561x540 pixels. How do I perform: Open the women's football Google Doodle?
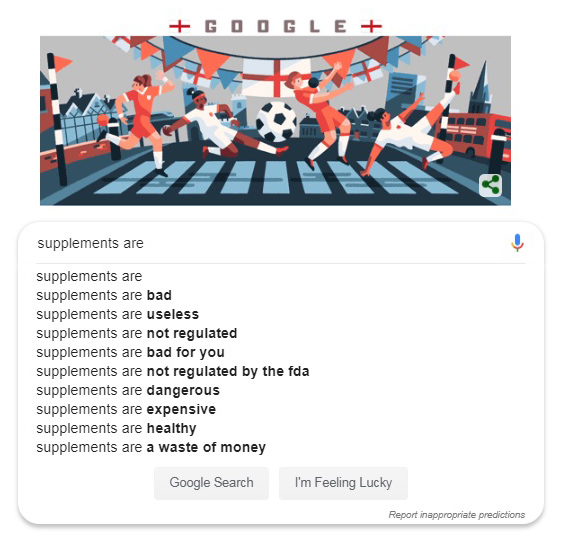[275, 121]
